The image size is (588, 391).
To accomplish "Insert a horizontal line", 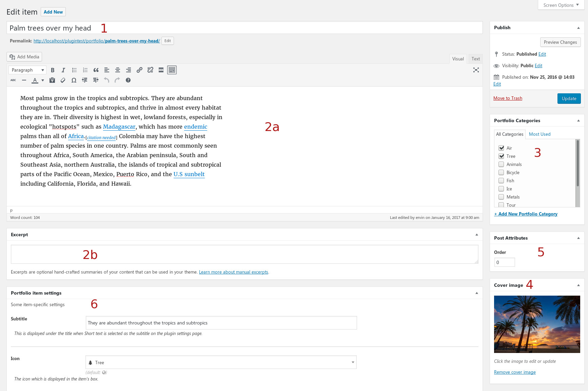I will pos(24,80).
